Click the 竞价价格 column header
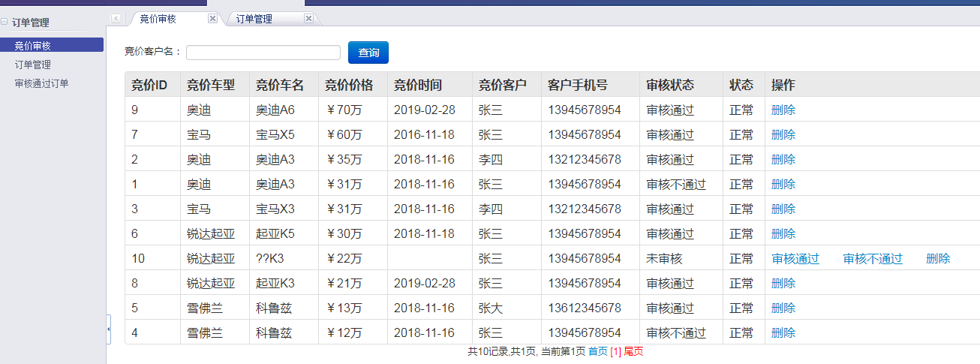Screen dimensions: 980x364 pyautogui.click(x=353, y=86)
